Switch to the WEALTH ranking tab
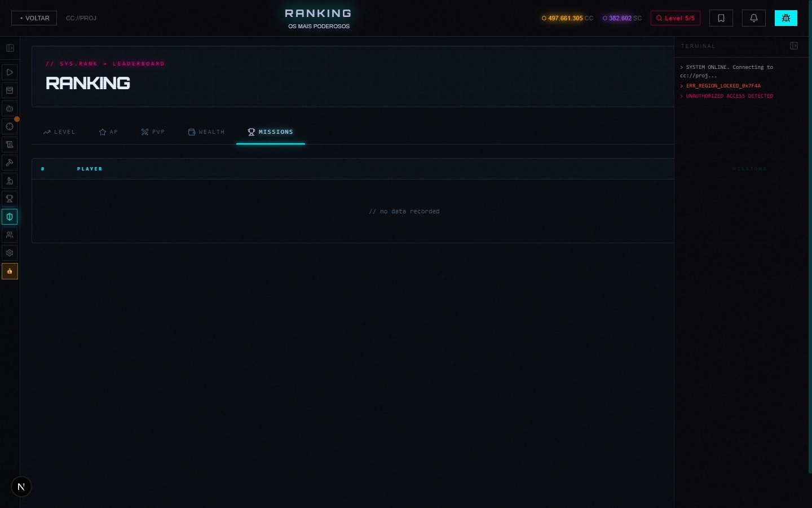Viewport: 812px width, 508px height. [206, 132]
